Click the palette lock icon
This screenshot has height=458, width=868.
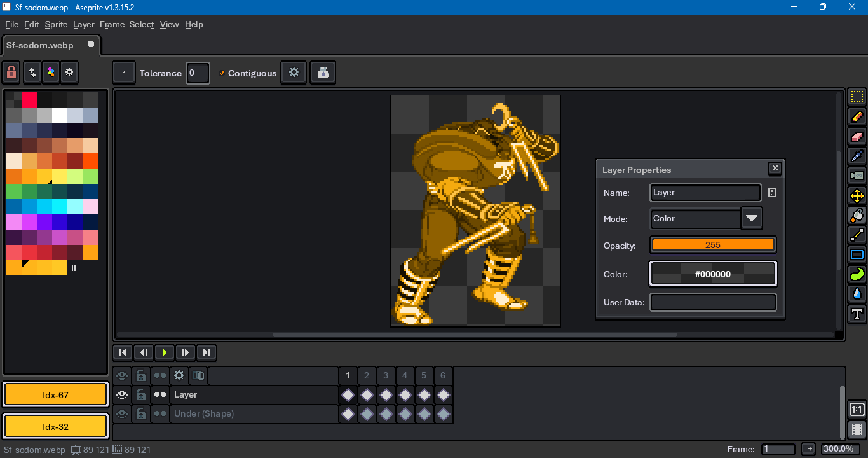coord(11,73)
